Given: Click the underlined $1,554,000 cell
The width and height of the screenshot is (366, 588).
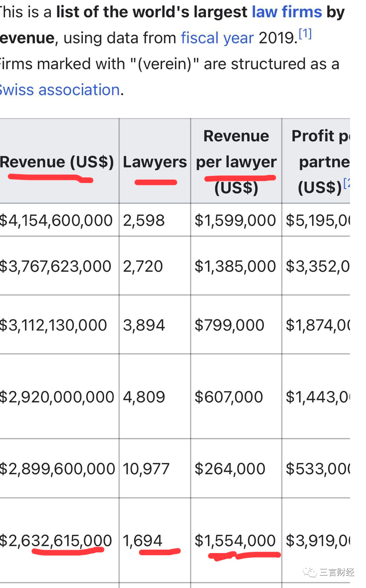Looking at the screenshot, I should 235,541.
